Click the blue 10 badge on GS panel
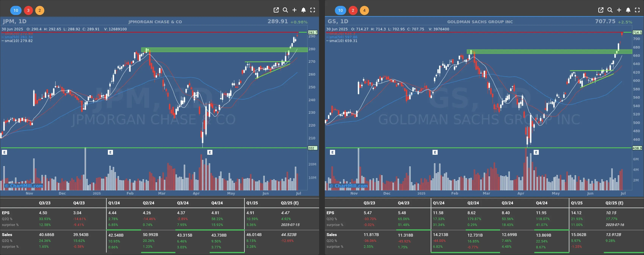Viewport: 644px width, 255px height. click(x=341, y=10)
